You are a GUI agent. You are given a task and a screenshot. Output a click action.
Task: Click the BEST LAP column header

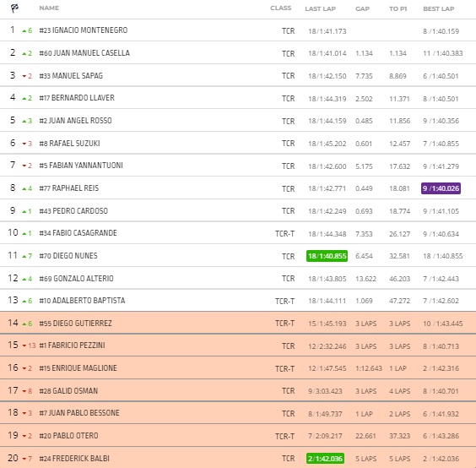click(x=439, y=8)
